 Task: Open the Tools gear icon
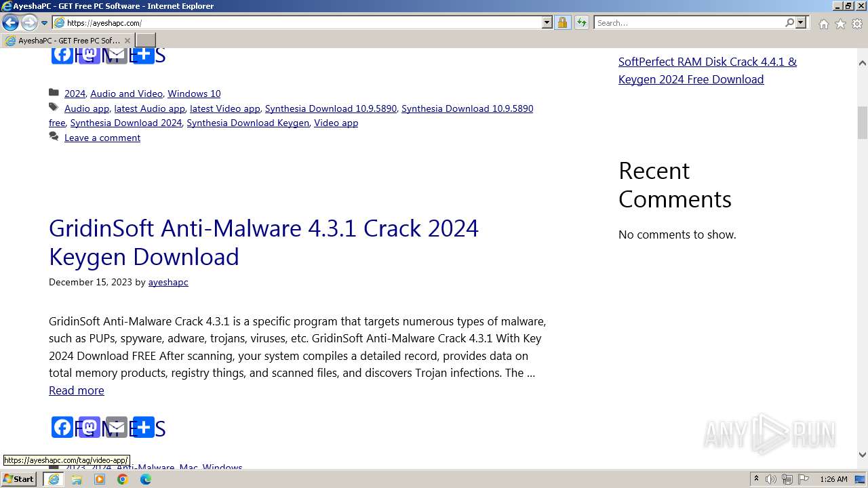(857, 24)
